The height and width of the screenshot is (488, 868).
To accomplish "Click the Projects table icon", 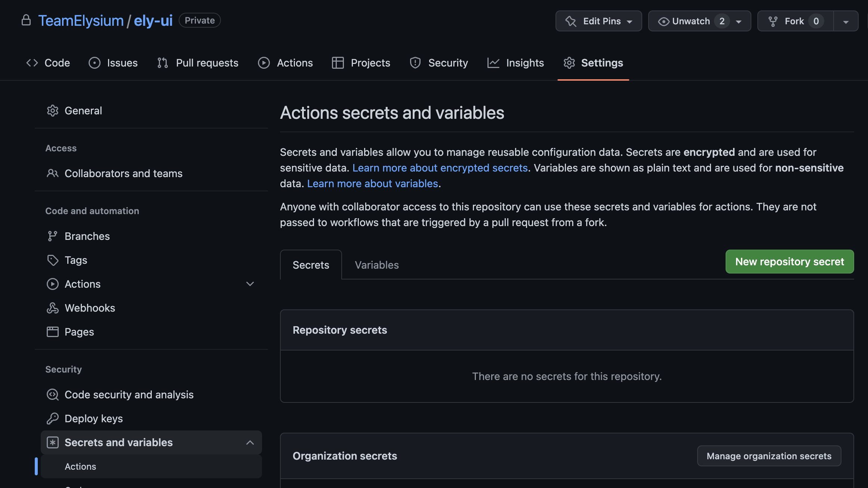I will point(338,63).
